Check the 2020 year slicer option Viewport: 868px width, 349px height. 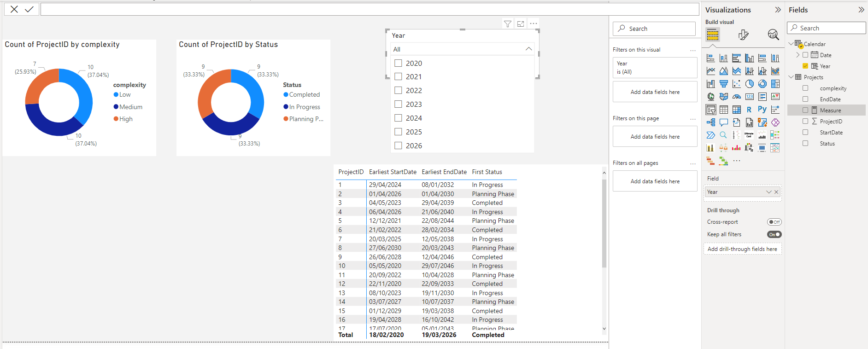tap(399, 63)
